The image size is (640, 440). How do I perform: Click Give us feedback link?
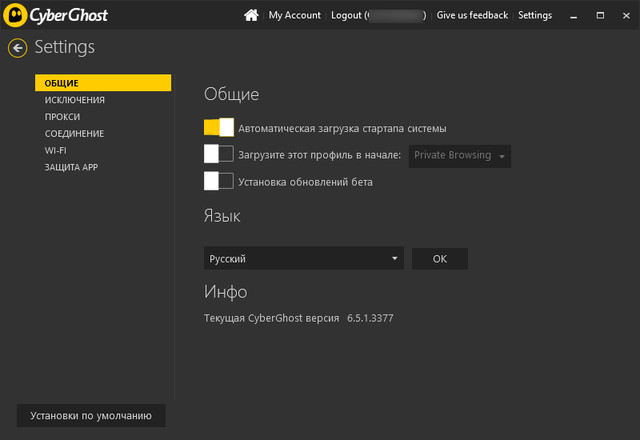(472, 16)
